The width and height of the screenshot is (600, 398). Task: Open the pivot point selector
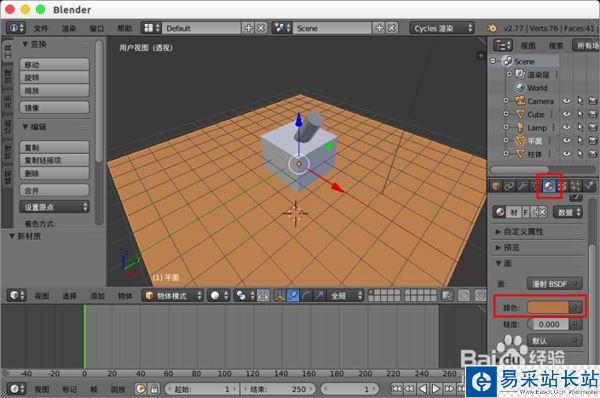pos(245,295)
